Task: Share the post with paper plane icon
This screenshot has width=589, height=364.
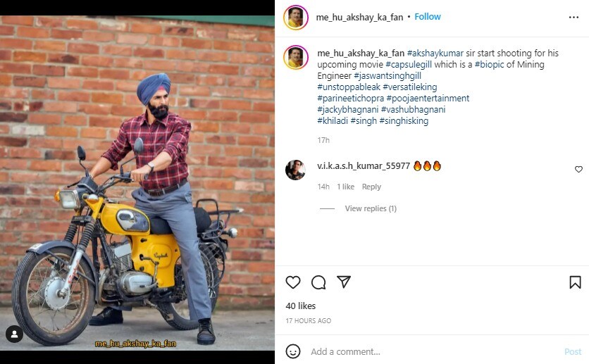Action: [x=344, y=282]
